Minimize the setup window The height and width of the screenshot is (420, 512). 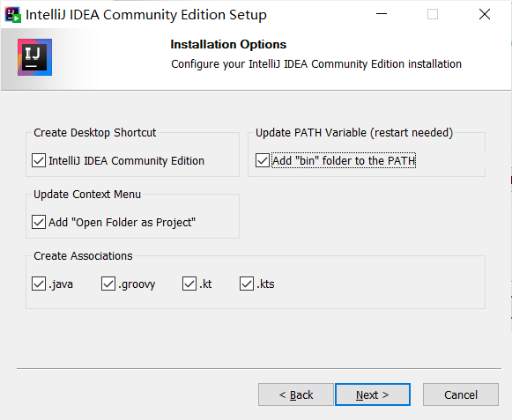[381, 14]
